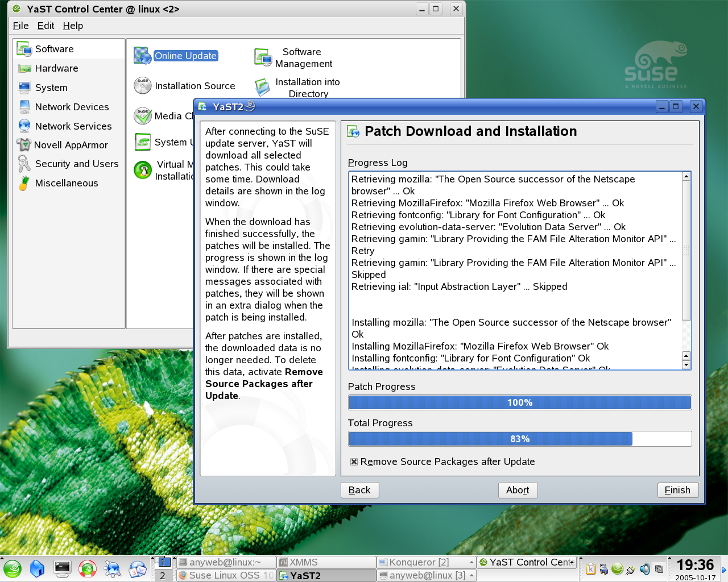Image resolution: width=728 pixels, height=582 pixels.
Task: Open the Virtual Machine Installation module
Action: pos(164,170)
